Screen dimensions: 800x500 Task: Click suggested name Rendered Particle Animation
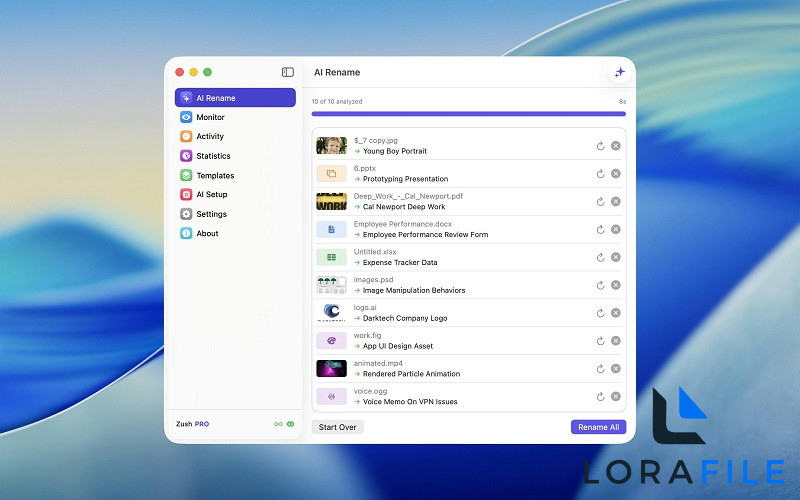(412, 373)
